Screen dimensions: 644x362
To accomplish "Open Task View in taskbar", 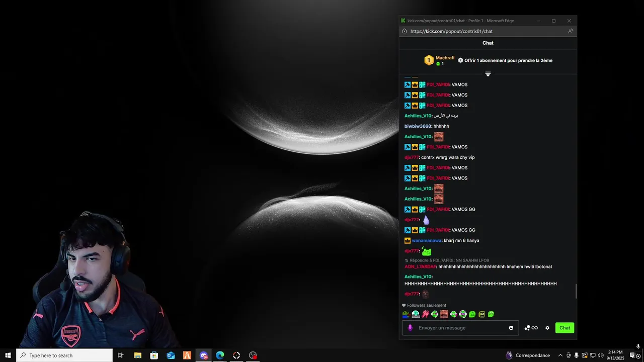I will 121,355.
